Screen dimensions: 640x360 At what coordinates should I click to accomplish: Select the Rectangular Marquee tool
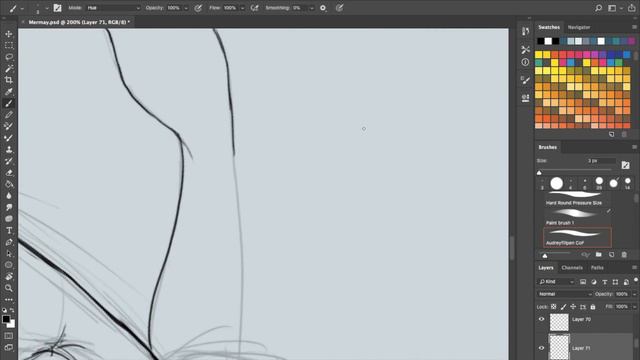point(9,45)
